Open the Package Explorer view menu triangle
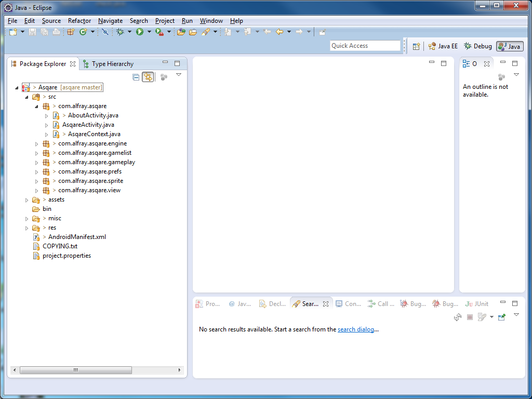 point(179,75)
